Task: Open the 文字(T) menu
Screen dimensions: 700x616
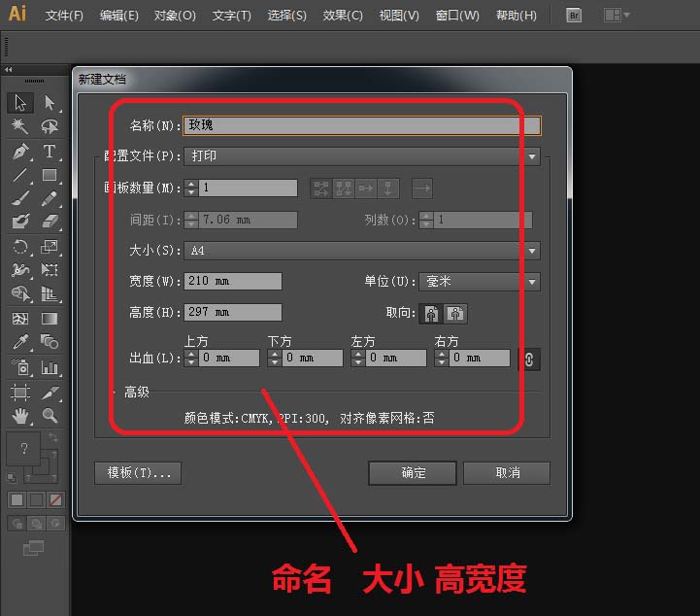Action: click(x=232, y=16)
